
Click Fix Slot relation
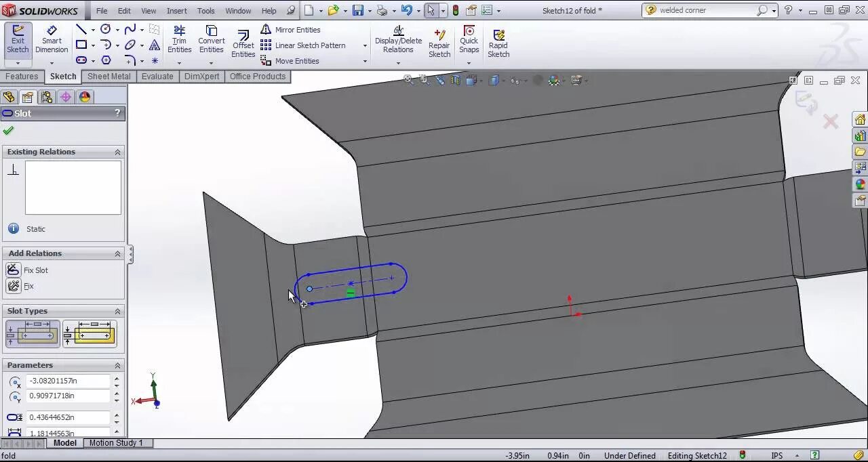(28, 270)
